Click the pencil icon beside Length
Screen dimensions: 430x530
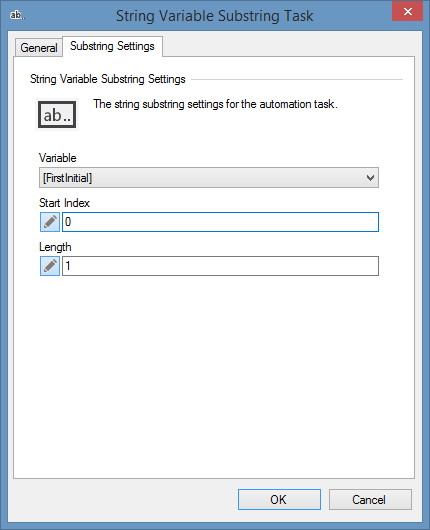pyautogui.click(x=50, y=266)
